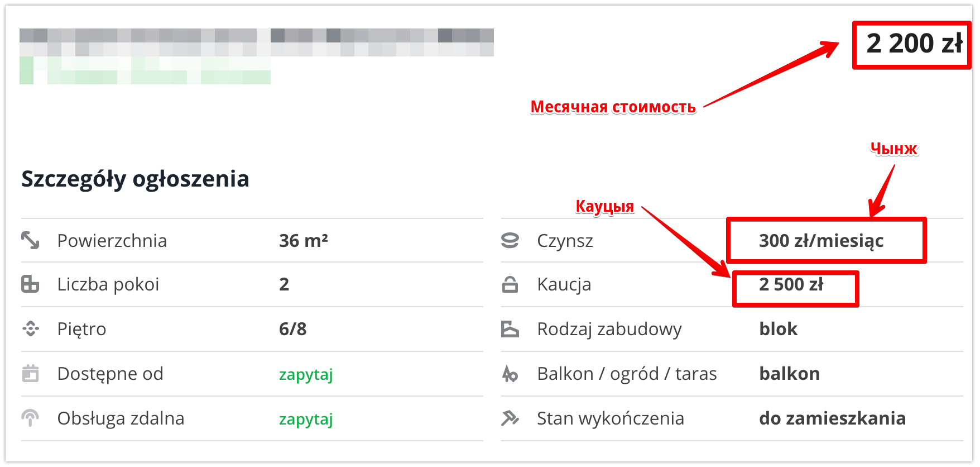
Task: Click the Balkon / ogród / taras icon
Action: [510, 373]
